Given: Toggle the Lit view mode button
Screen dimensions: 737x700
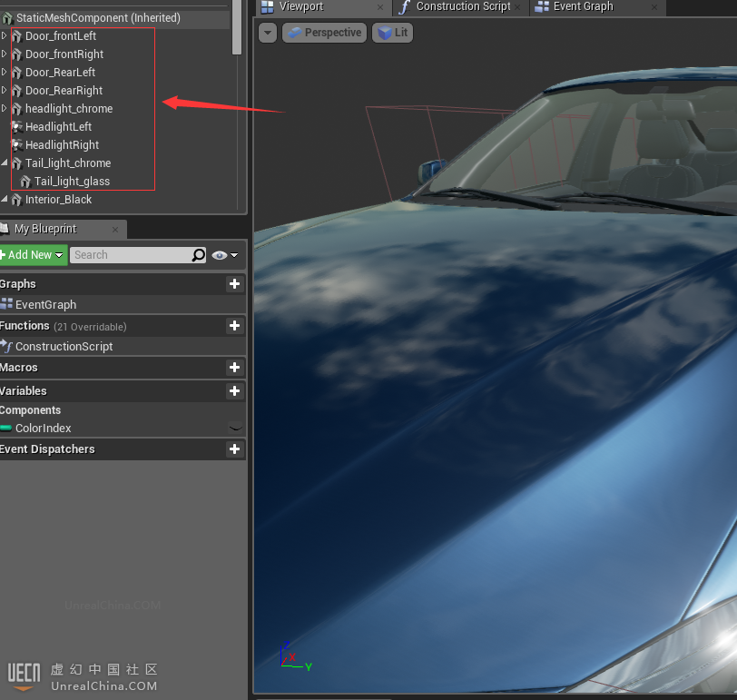Looking at the screenshot, I should pos(393,33).
